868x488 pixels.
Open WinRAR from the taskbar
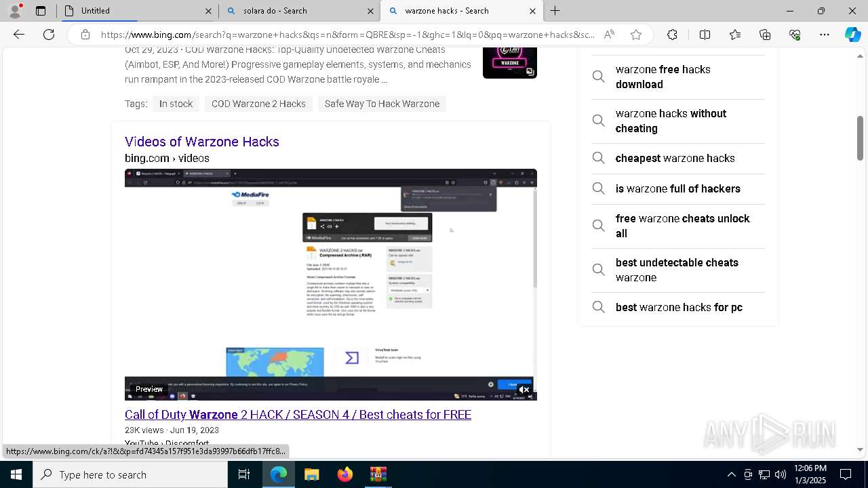(x=378, y=474)
